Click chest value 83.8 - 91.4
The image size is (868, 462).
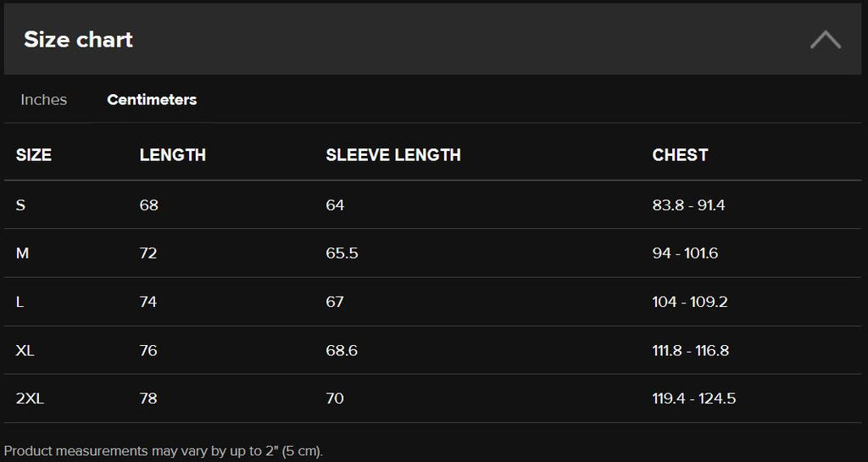coord(688,205)
